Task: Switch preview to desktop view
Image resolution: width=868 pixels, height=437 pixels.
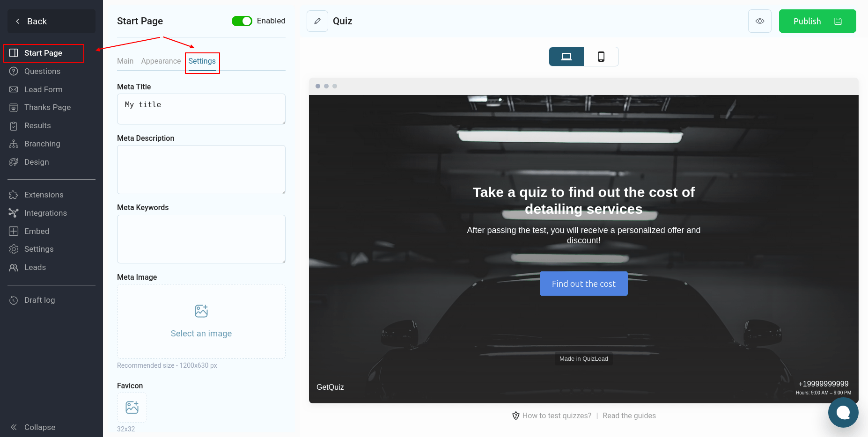Action: (x=566, y=57)
